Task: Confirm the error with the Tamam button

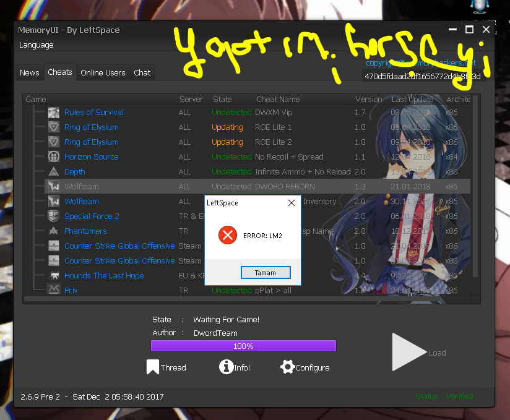Action: pos(266,272)
